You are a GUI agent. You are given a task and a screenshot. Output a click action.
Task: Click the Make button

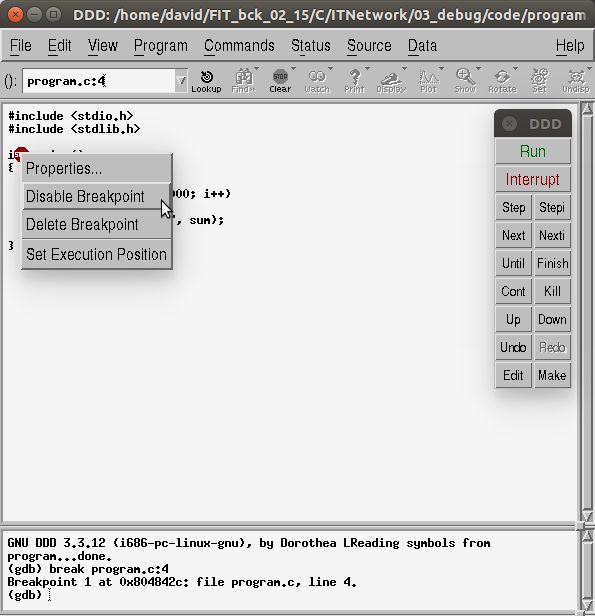[552, 375]
